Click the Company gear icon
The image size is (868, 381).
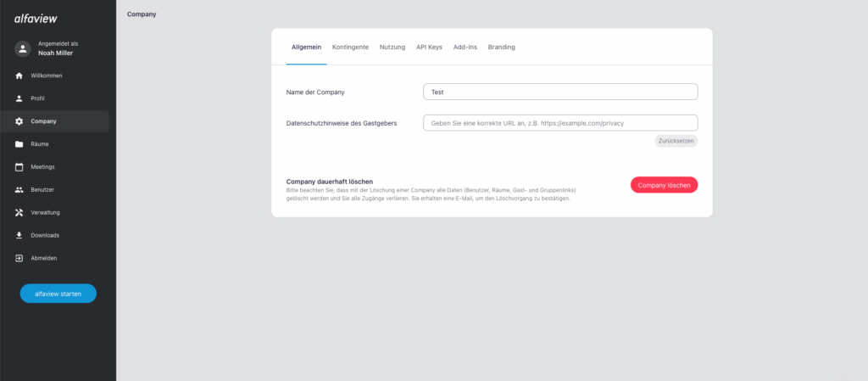click(19, 121)
